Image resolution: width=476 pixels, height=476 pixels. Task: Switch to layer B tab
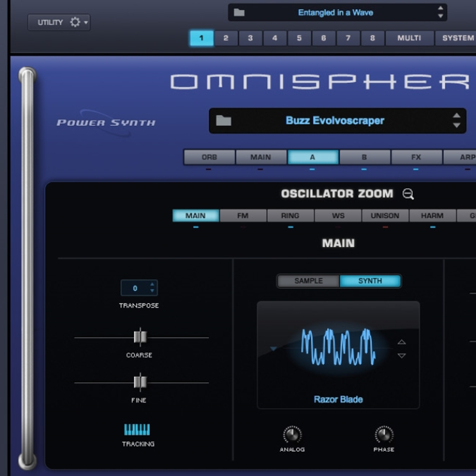[364, 157]
